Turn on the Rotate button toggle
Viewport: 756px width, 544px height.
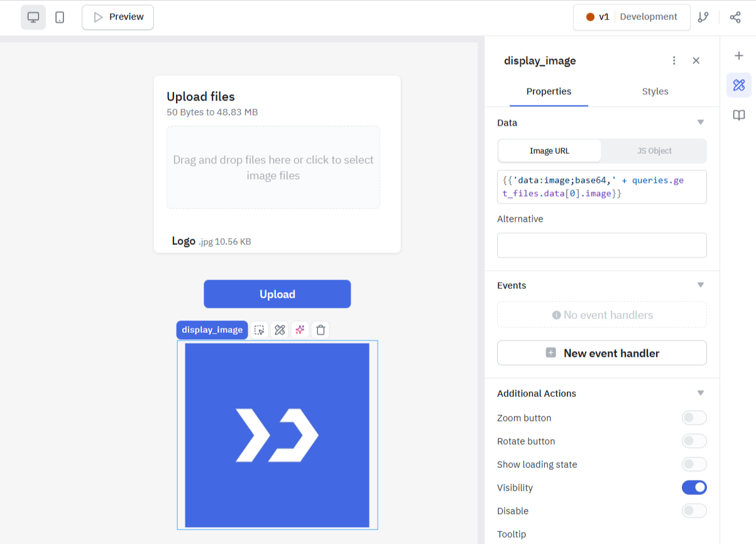click(694, 441)
